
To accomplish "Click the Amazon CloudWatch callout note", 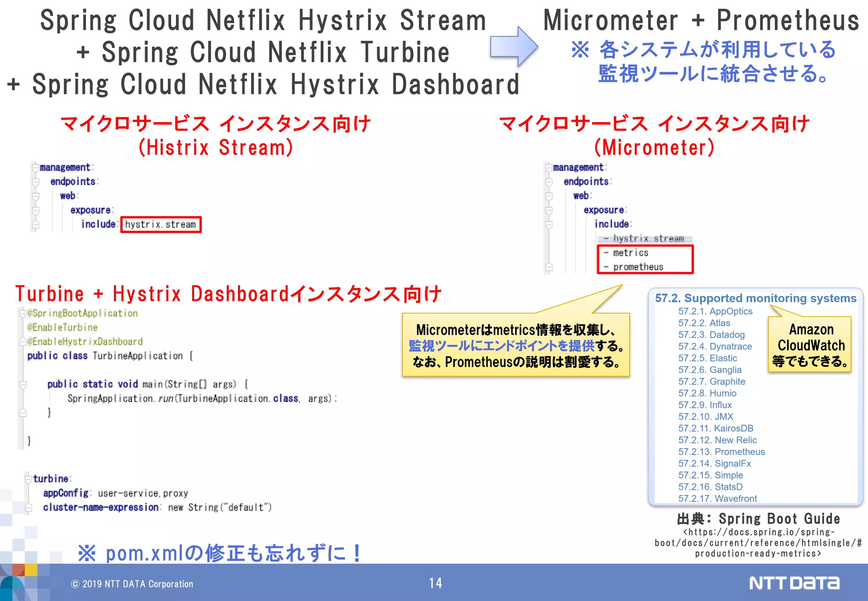I will pos(810,345).
